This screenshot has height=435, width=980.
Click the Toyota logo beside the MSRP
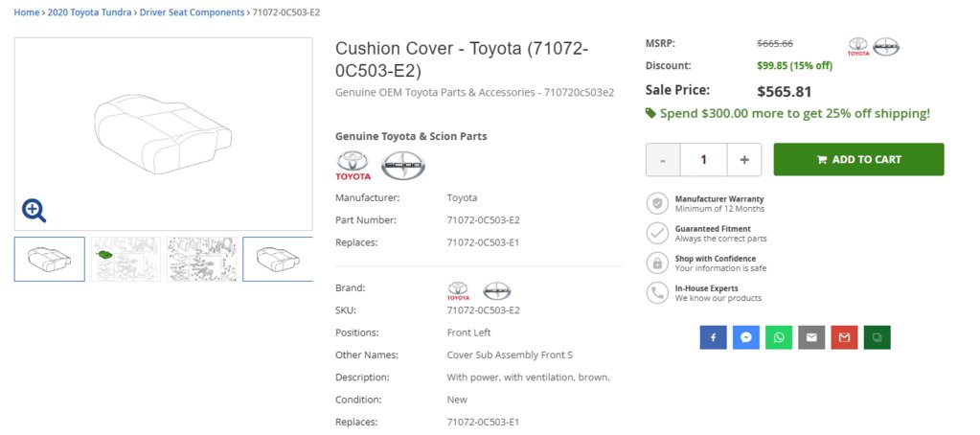tap(858, 47)
